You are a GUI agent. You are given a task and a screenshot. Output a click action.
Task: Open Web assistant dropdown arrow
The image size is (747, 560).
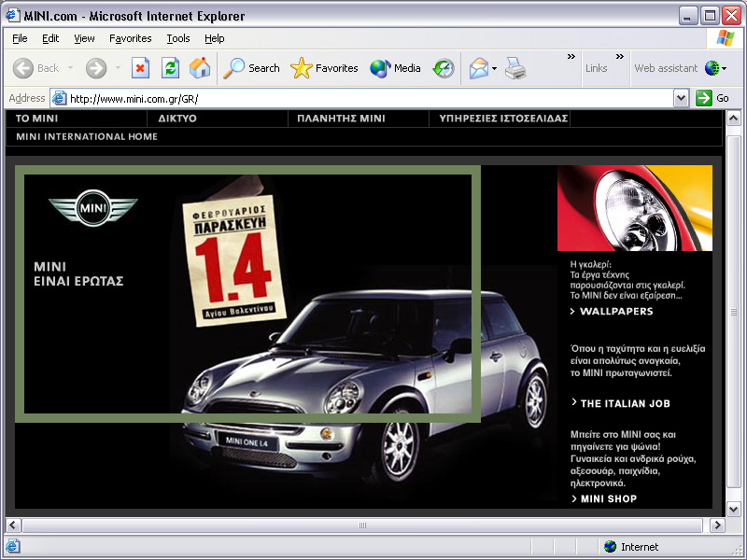725,68
